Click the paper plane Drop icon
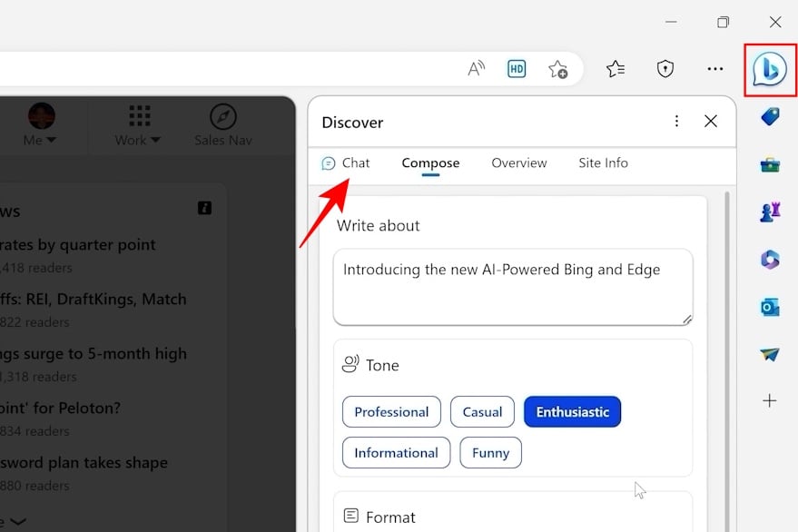 click(x=770, y=354)
